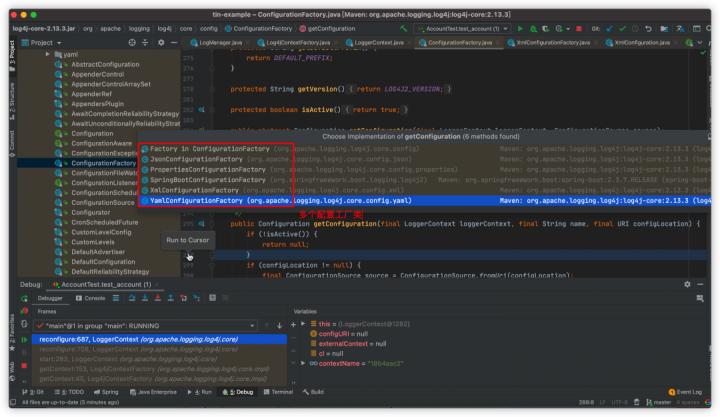Select reconfigure:687 LoggerContext stack frame

click(x=160, y=339)
